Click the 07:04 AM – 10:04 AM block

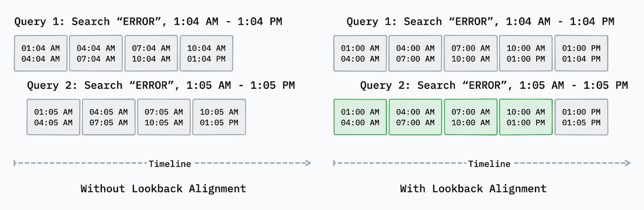(x=151, y=53)
